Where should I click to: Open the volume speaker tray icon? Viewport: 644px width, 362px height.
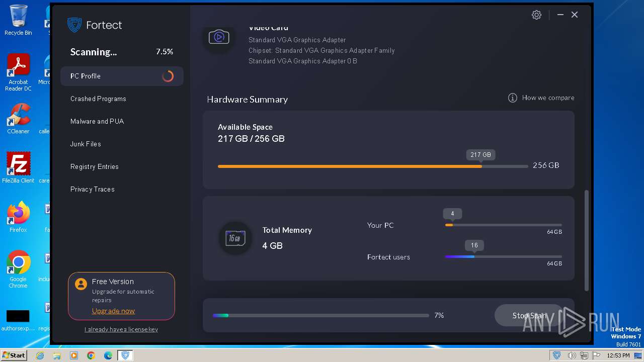click(x=571, y=355)
